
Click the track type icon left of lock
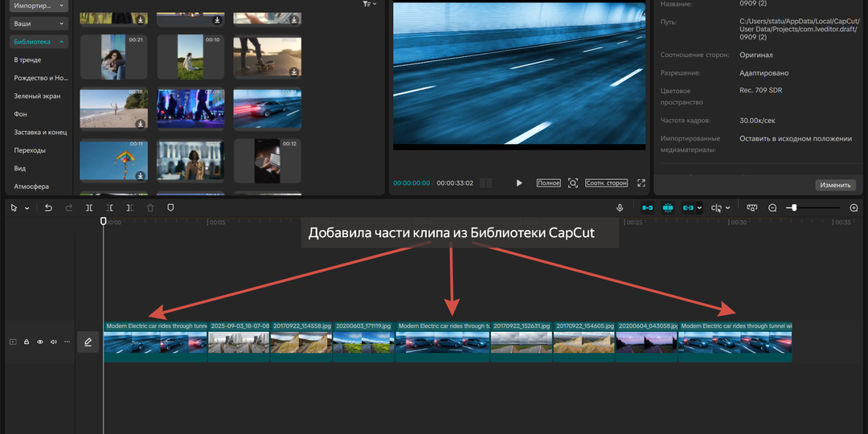(14, 342)
